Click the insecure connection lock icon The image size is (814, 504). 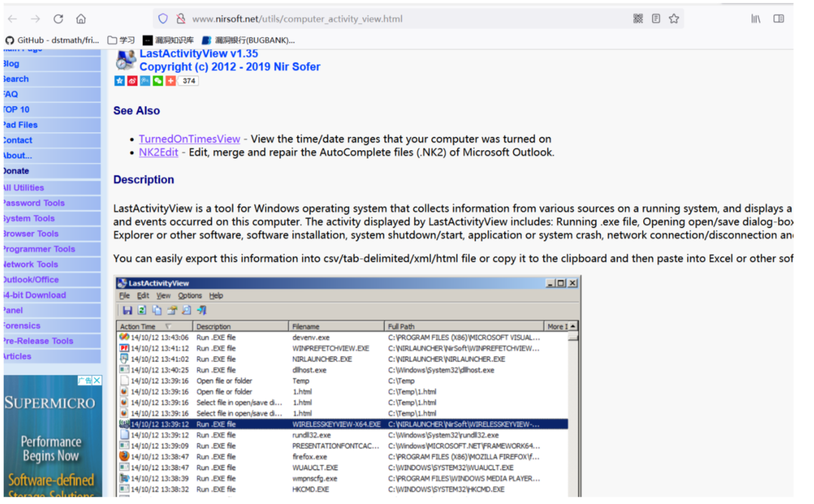[181, 19]
